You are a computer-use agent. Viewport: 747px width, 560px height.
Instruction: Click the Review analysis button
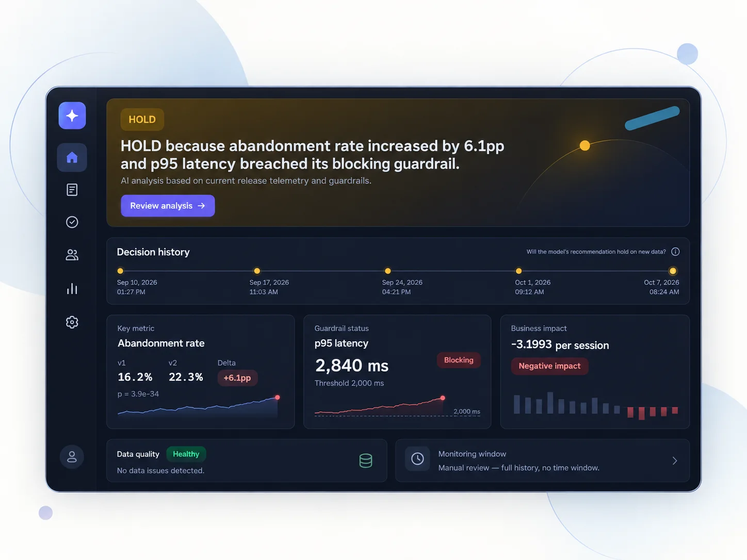(168, 206)
